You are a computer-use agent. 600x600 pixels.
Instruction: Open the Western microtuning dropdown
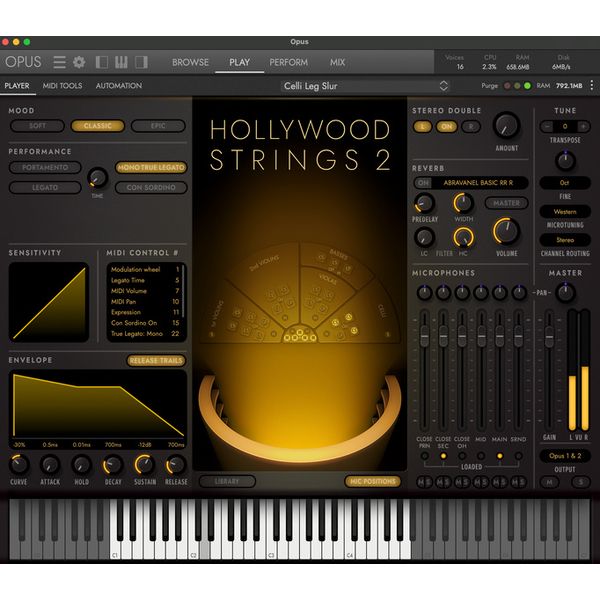(x=565, y=212)
